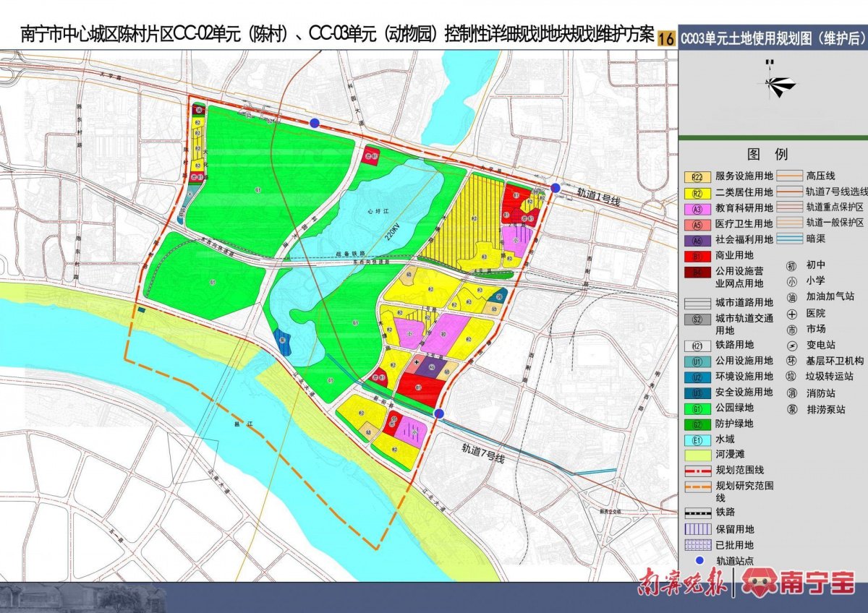Image resolution: width=868 pixels, height=613 pixels.
Task: Select the 初中 (junior high) circle symbol in legend
Action: (791, 265)
